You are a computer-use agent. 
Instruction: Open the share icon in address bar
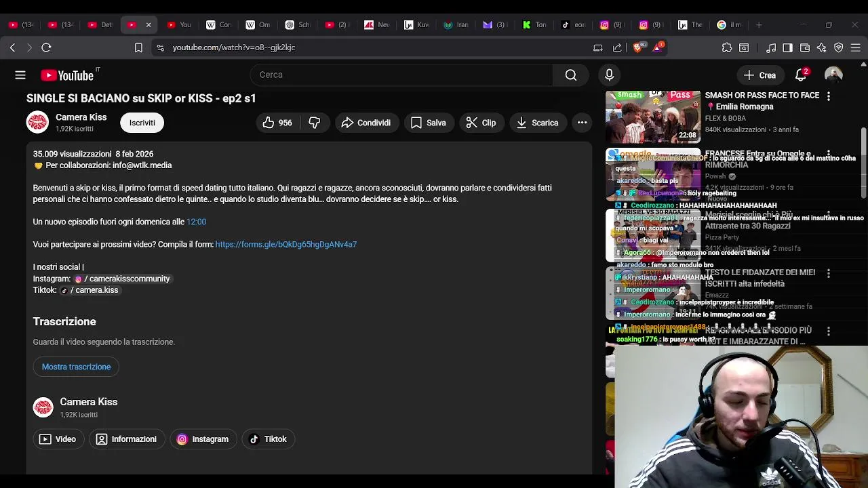(x=617, y=47)
